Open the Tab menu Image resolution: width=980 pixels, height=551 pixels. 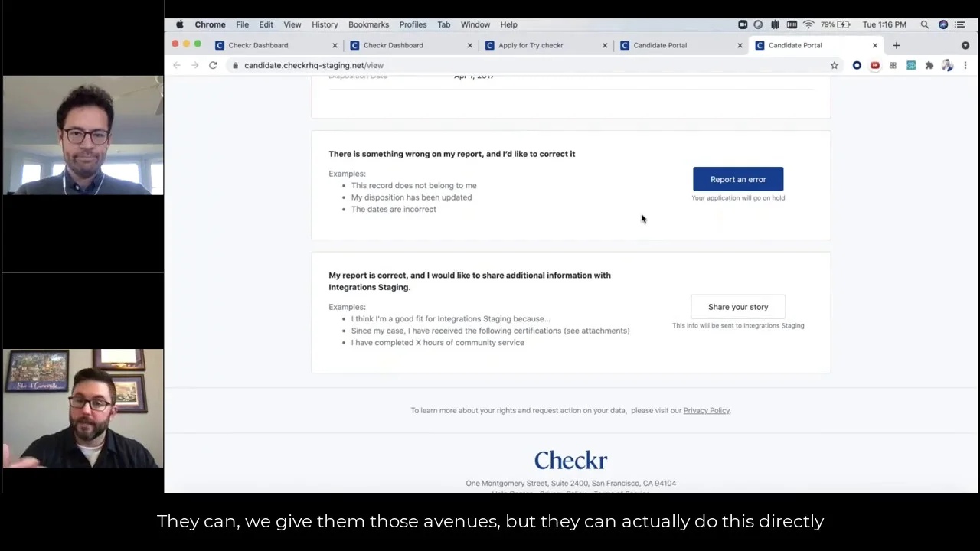[x=443, y=24]
